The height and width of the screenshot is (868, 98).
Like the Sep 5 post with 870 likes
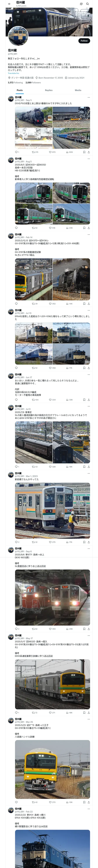[52, 152]
